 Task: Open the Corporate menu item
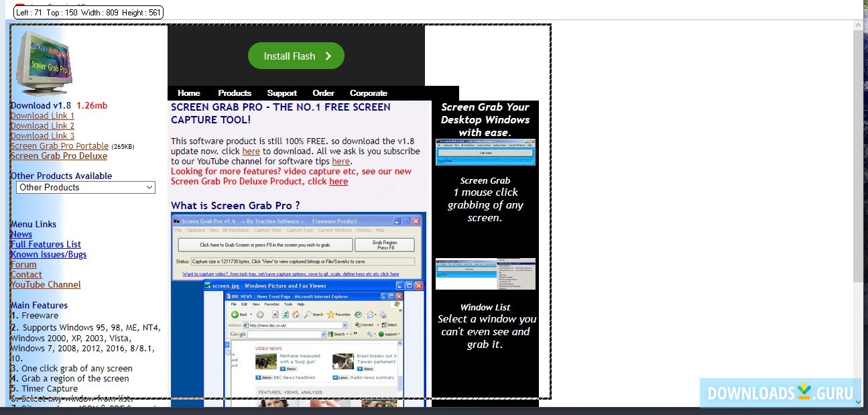[369, 93]
